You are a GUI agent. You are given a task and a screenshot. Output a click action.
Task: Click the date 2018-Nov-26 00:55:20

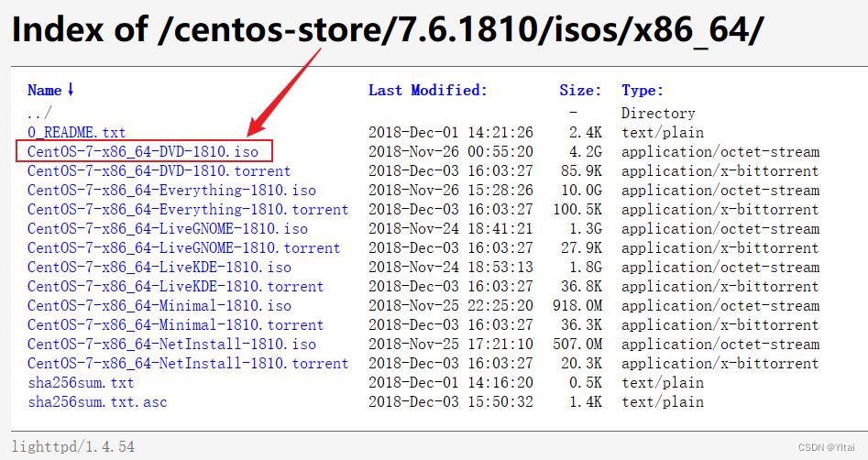coord(451,152)
